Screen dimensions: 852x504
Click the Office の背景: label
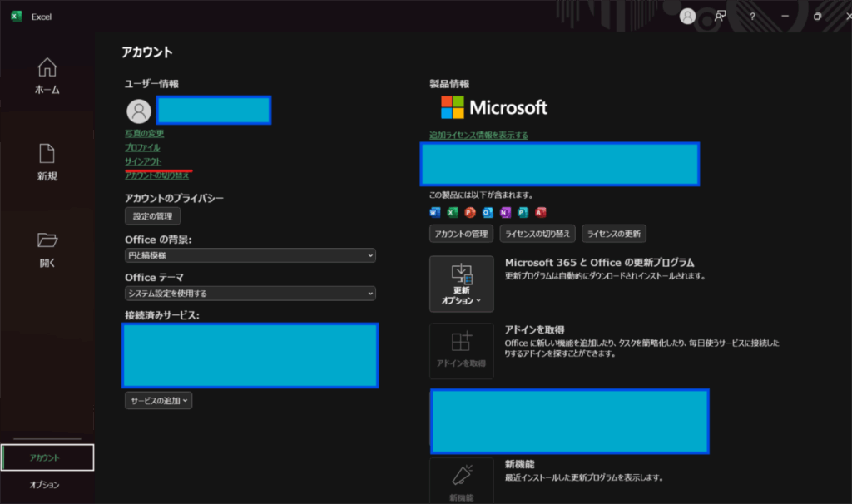(x=158, y=240)
